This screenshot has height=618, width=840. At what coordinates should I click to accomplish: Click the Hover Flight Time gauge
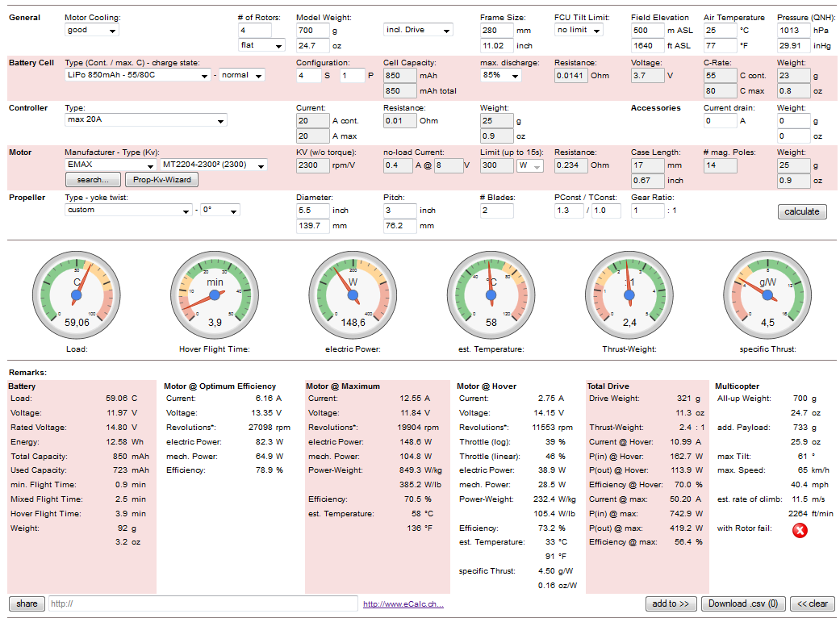[x=215, y=295]
